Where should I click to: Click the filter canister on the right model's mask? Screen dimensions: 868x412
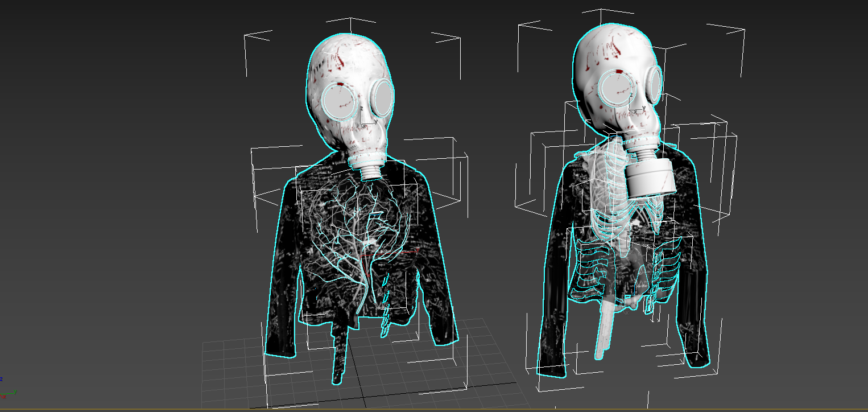tap(651, 178)
